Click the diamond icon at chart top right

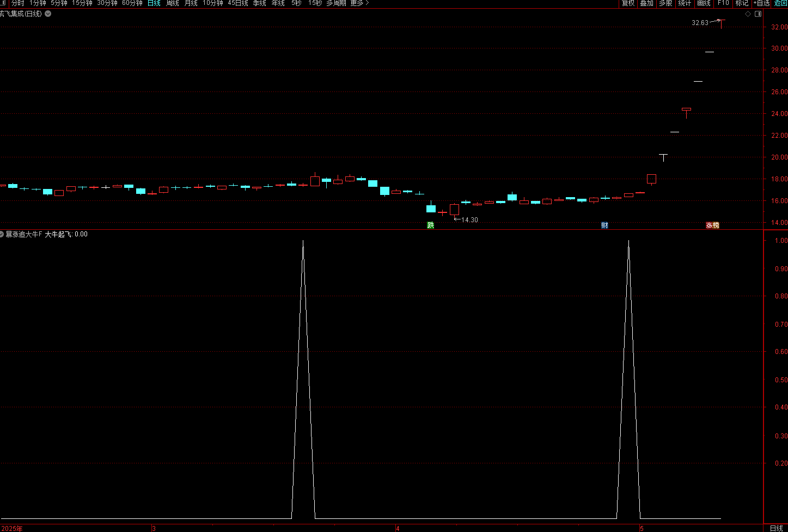coord(748,14)
